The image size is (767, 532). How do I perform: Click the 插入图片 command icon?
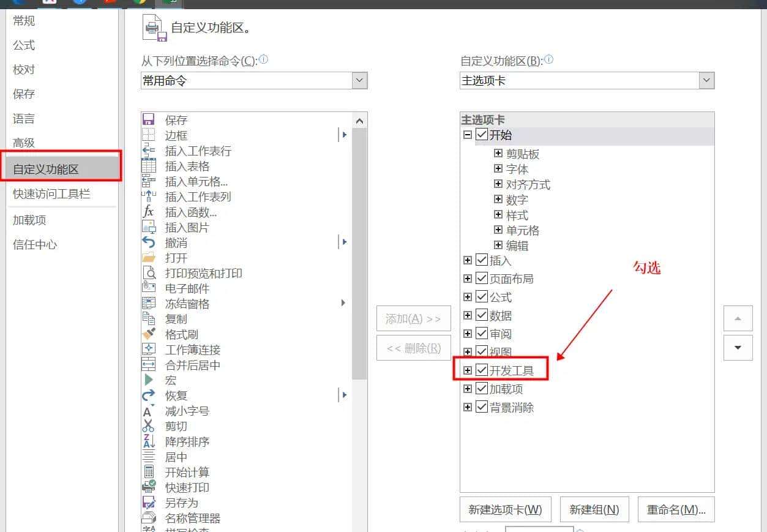coord(149,227)
